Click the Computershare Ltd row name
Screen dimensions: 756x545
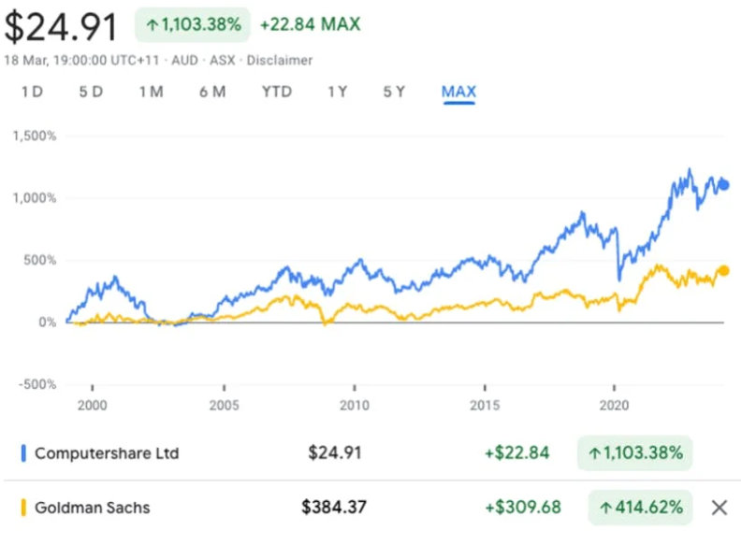pos(107,453)
